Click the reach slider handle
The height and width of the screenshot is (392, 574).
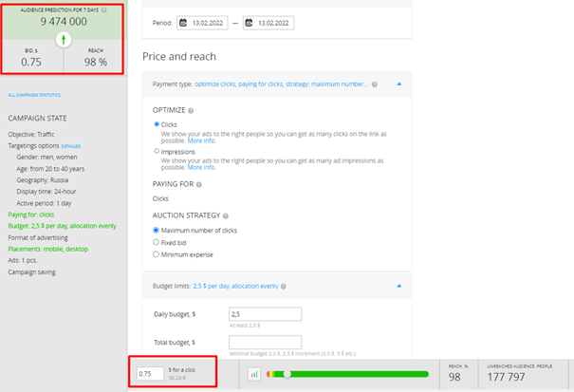click(287, 374)
